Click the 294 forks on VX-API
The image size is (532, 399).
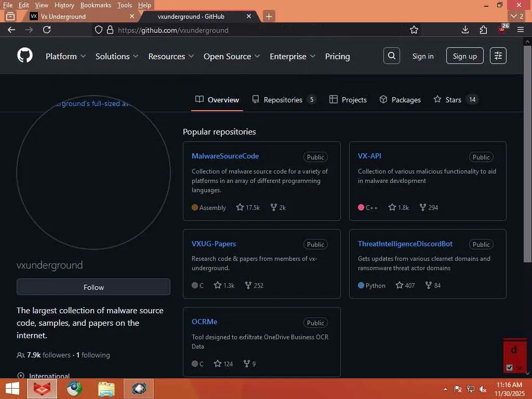pyautogui.click(x=429, y=207)
